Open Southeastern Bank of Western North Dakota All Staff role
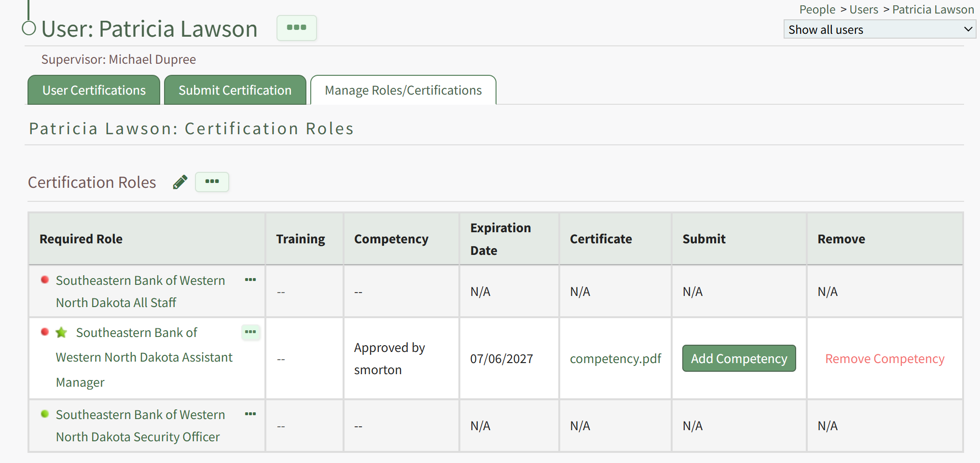The height and width of the screenshot is (463, 980). 140,292
